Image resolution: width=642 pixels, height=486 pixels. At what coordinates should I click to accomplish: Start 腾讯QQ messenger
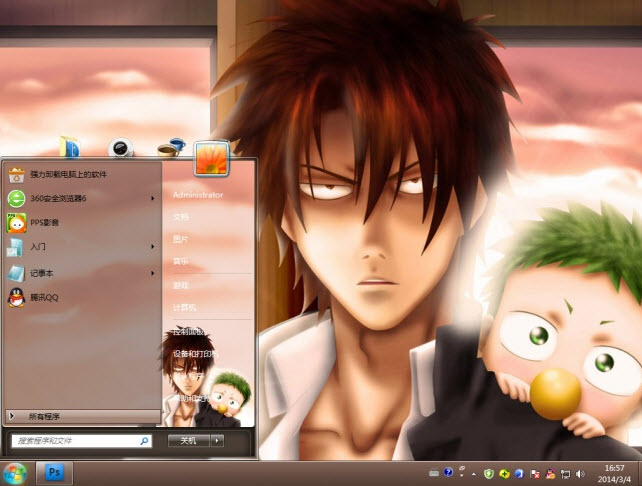click(x=82, y=298)
